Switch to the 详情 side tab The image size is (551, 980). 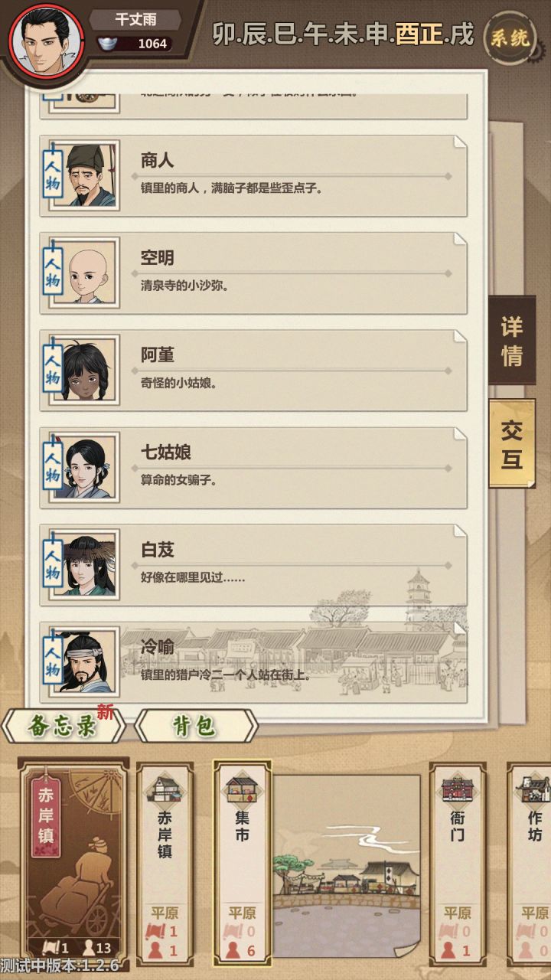(x=512, y=341)
